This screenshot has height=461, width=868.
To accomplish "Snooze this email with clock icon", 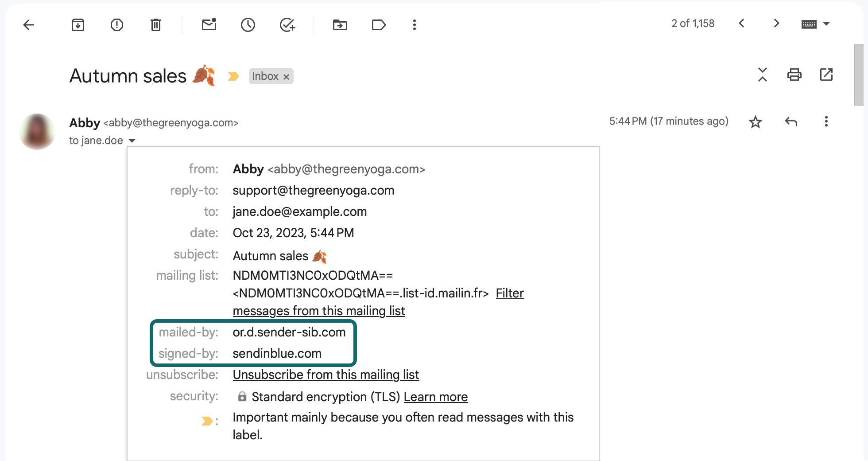I will (x=248, y=25).
